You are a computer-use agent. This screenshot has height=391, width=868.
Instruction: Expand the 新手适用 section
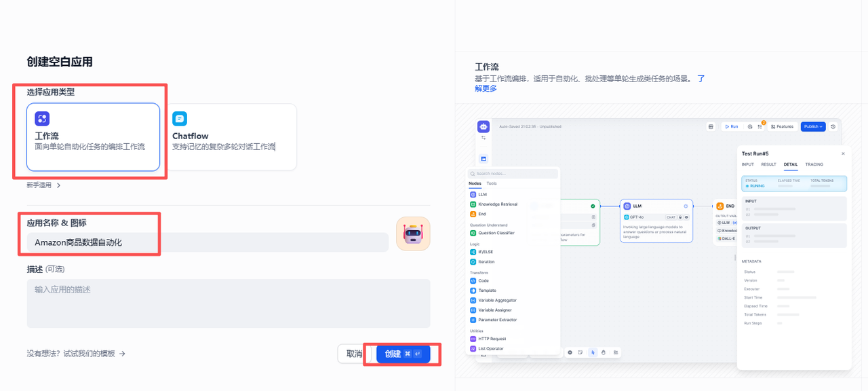pyautogui.click(x=44, y=185)
